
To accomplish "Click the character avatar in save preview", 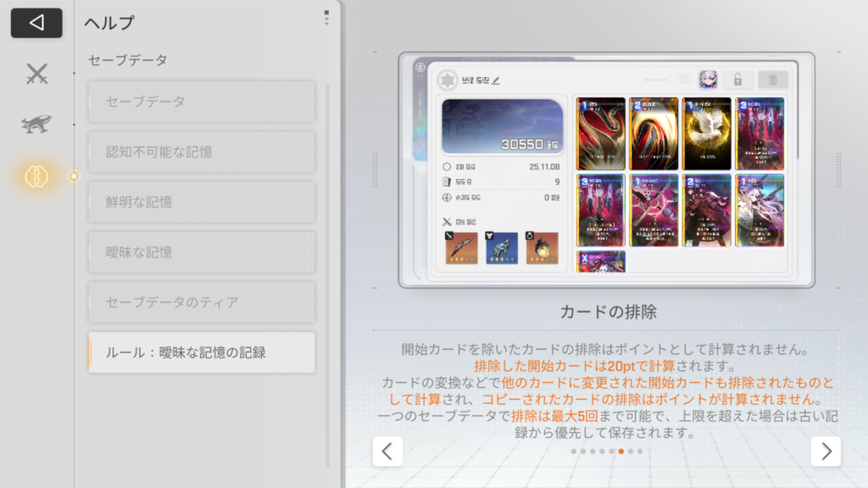I will pos(707,80).
